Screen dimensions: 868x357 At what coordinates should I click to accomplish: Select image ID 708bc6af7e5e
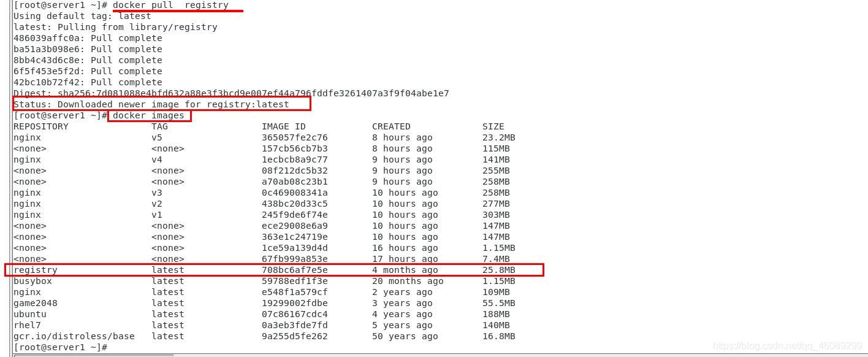point(295,270)
